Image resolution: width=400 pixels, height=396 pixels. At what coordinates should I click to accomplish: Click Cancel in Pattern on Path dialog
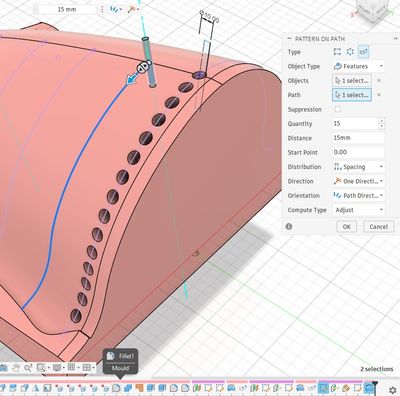point(379,227)
